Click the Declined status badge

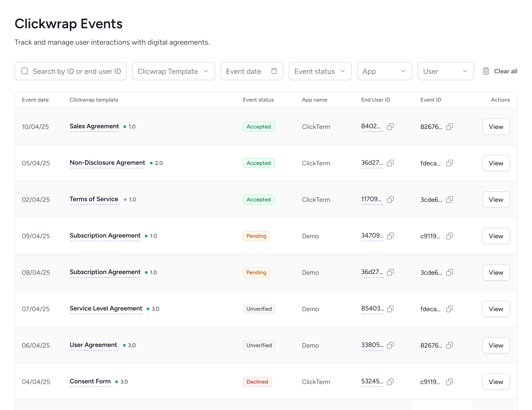click(257, 382)
